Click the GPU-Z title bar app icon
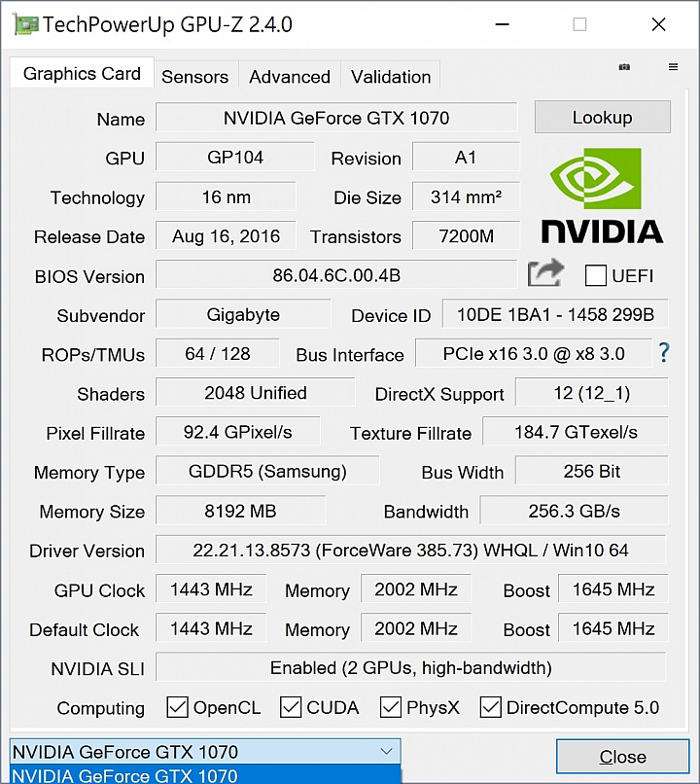Screen dimensions: 700x784 tap(26, 24)
